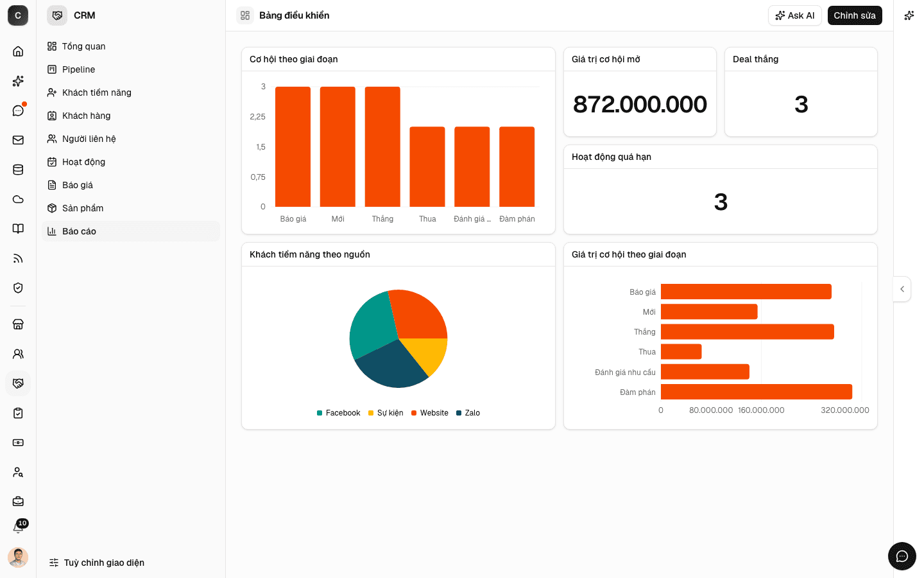Open the two-people users icon in left rail

pyautogui.click(x=18, y=354)
